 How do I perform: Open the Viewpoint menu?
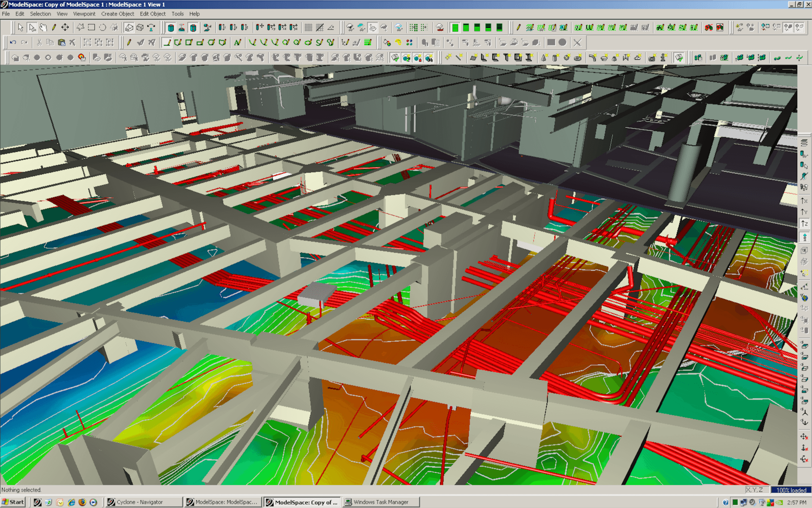(x=84, y=13)
